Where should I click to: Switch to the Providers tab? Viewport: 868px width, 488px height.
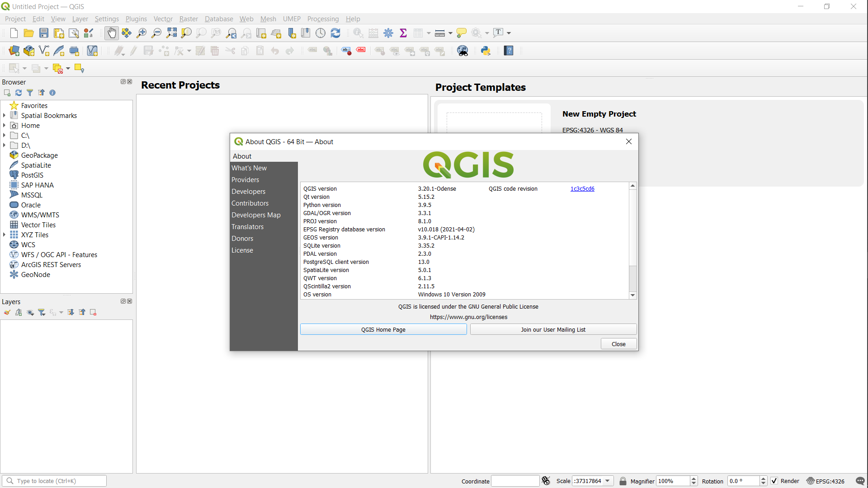264,180
